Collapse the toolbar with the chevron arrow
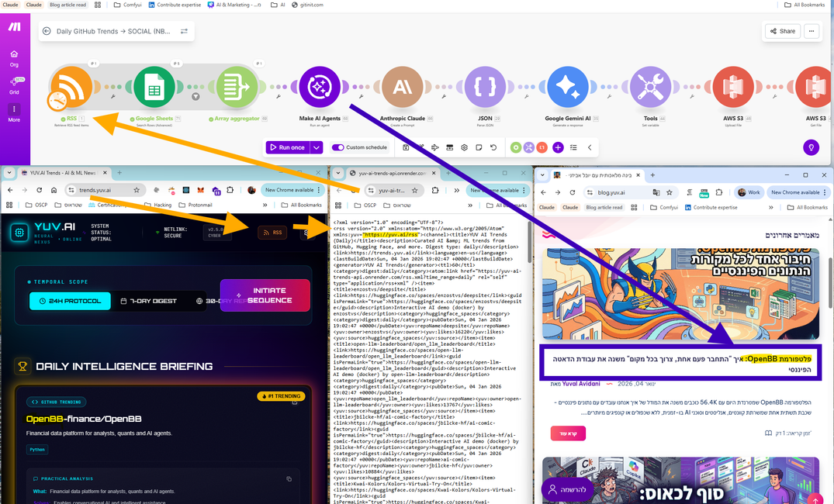 [590, 147]
